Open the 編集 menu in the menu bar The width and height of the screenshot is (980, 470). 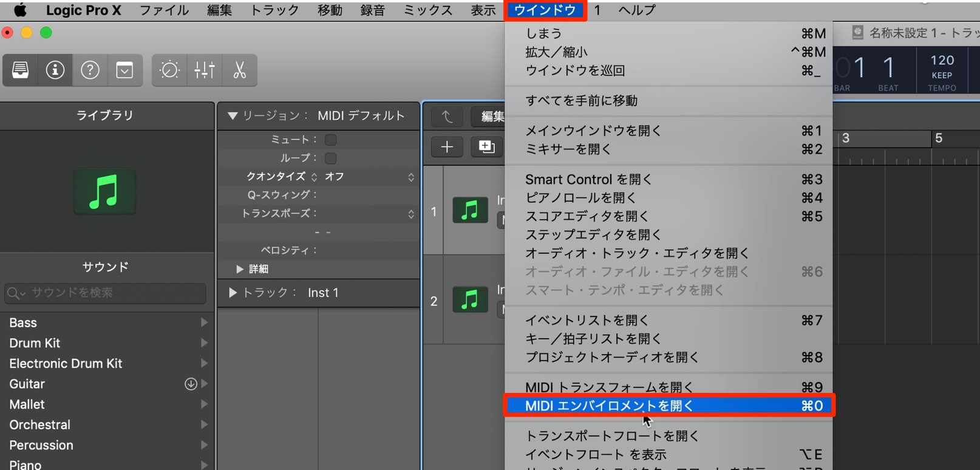(219, 10)
